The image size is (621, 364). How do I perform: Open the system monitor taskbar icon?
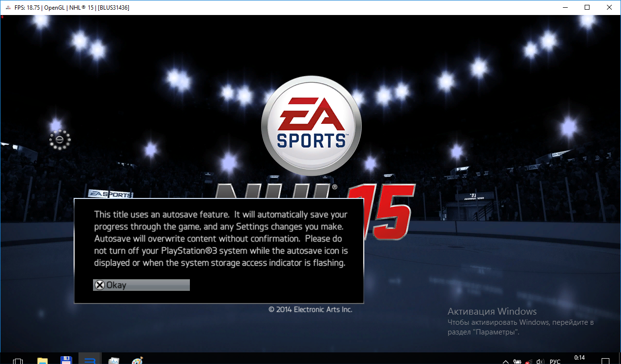tap(114, 361)
